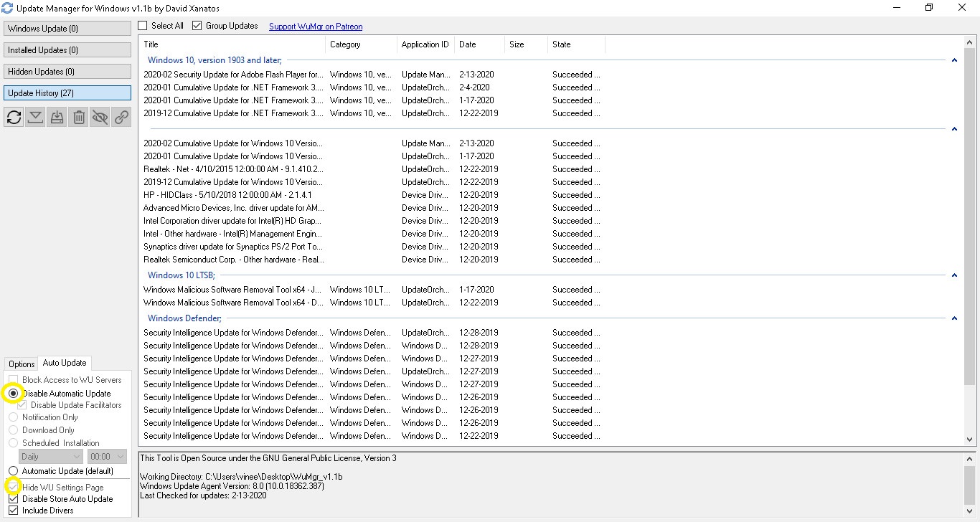
Task: Select the Advanced Micro Devices driver update row
Action: tap(372, 208)
